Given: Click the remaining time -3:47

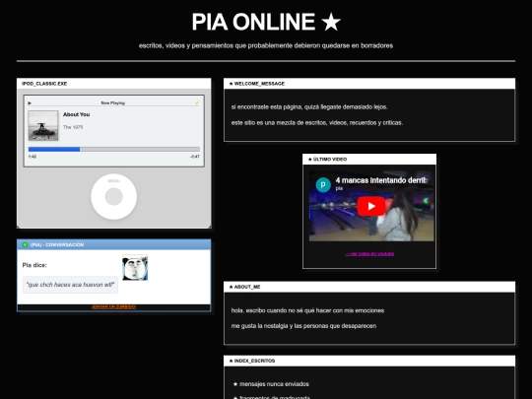Looking at the screenshot, I should (195, 157).
